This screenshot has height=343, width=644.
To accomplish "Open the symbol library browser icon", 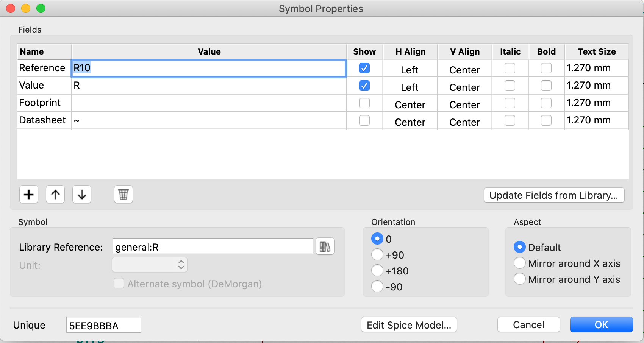I will [325, 247].
